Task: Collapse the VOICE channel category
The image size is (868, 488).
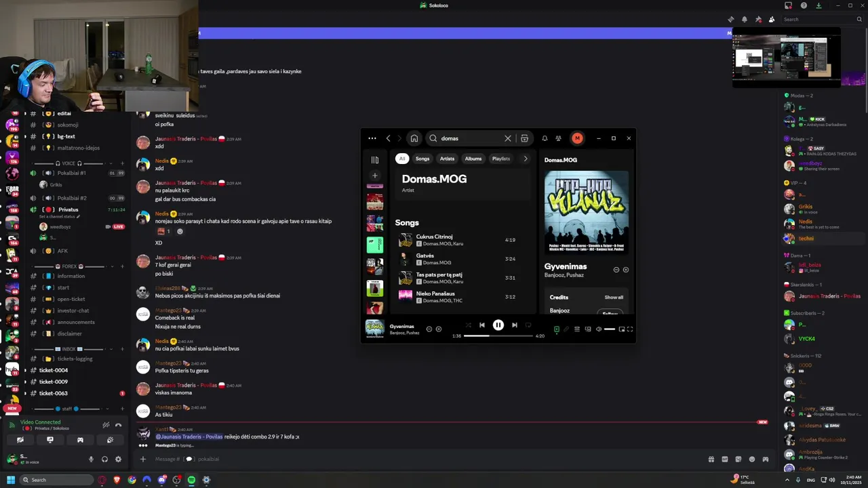Action: (68, 163)
